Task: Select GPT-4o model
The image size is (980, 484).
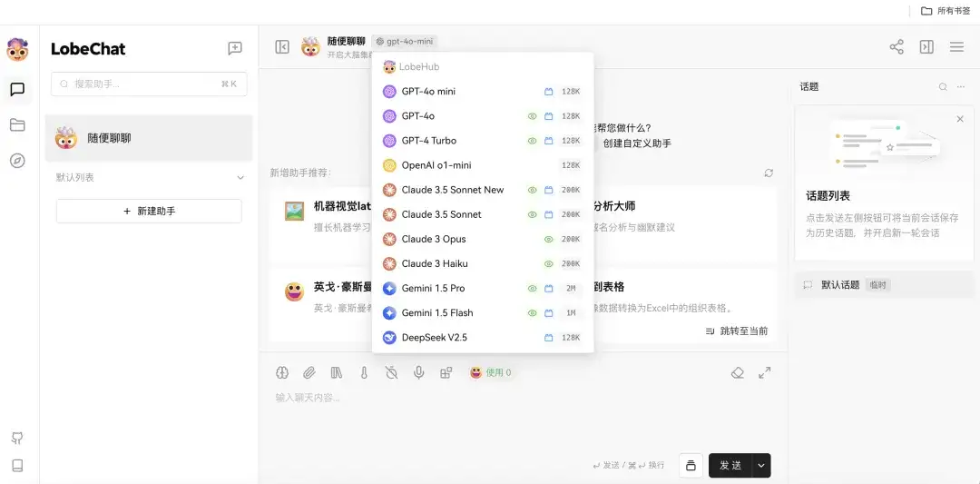Action: 483,115
